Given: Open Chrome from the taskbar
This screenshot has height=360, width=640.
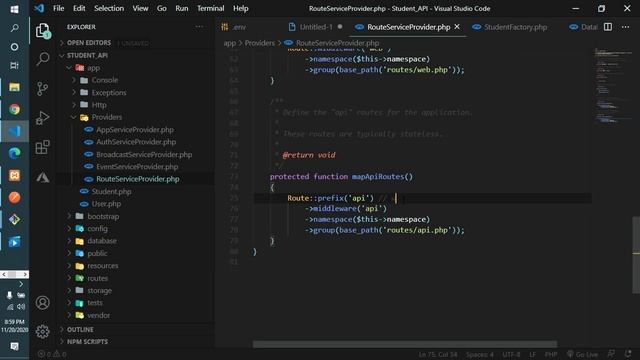Looking at the screenshot, I should coord(14,109).
